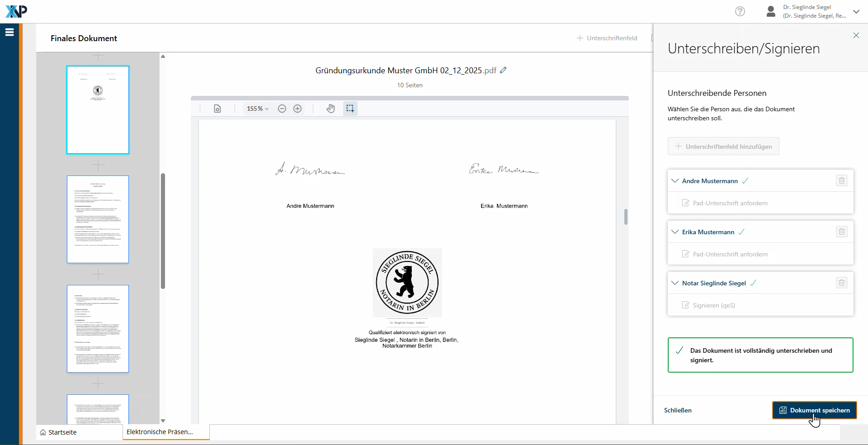Collapse the Andre Mustermann section
This screenshot has height=445, width=868.
pyautogui.click(x=675, y=181)
